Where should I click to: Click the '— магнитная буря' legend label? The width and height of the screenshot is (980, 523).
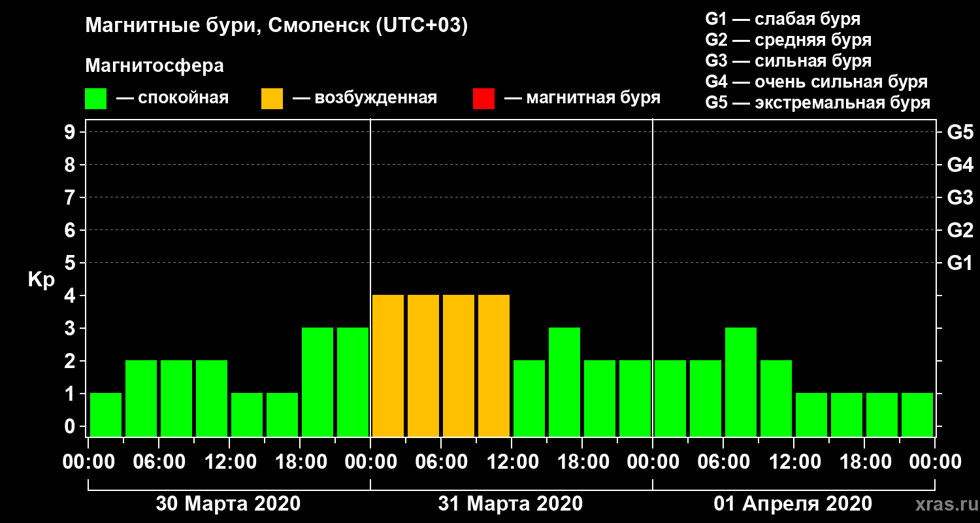[583, 98]
